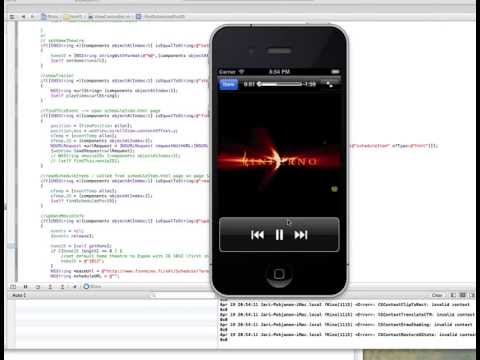Go back in Xcode editor history
This screenshot has height=360, width=480.
[x=23, y=16]
